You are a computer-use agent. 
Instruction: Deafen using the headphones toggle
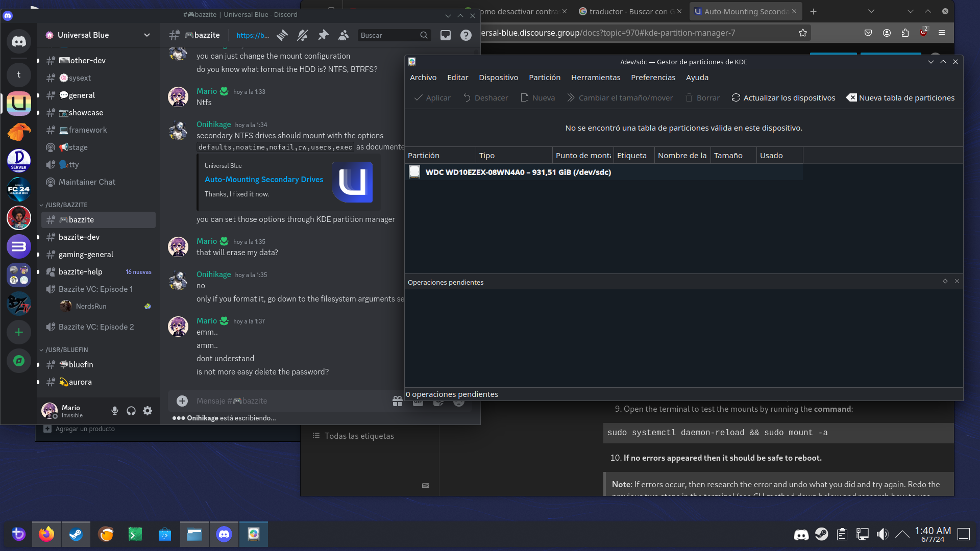pos(131,411)
